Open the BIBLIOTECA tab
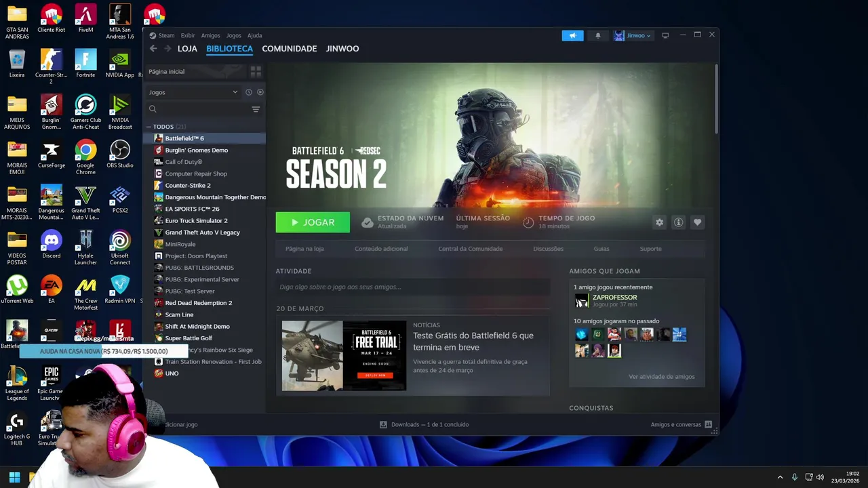The image size is (868, 488). 229,49
